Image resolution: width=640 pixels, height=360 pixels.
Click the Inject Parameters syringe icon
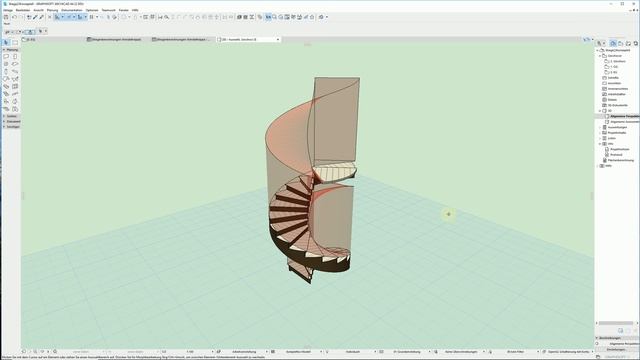tap(41, 17)
